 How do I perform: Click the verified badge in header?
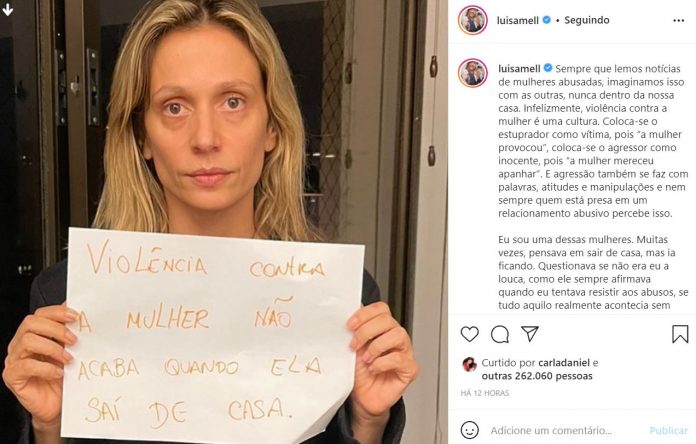tap(547, 20)
